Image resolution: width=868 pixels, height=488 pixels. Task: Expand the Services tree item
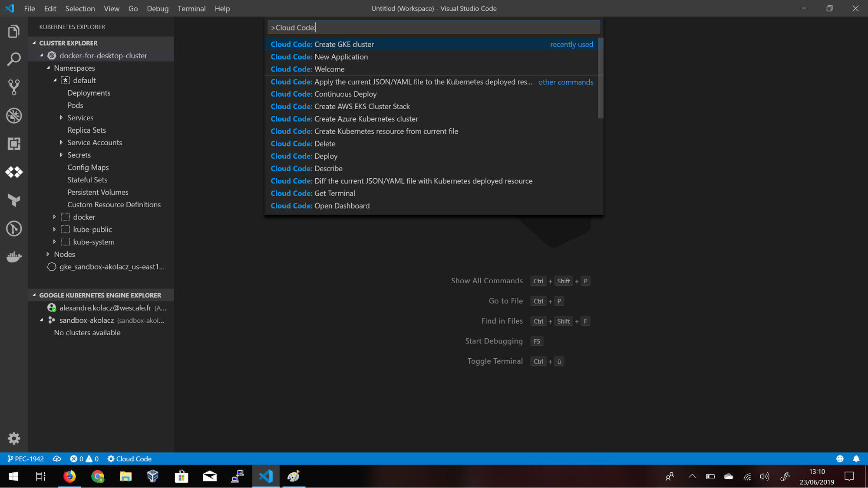(61, 118)
